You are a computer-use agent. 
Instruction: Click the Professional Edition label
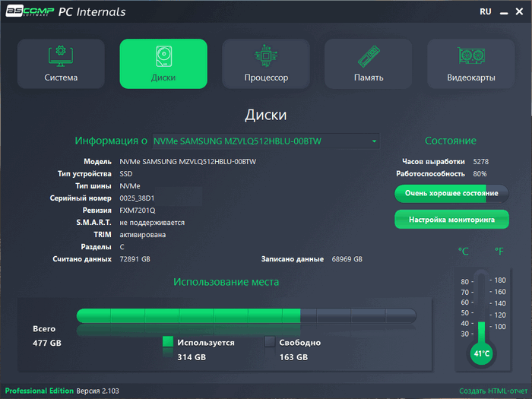point(39,391)
